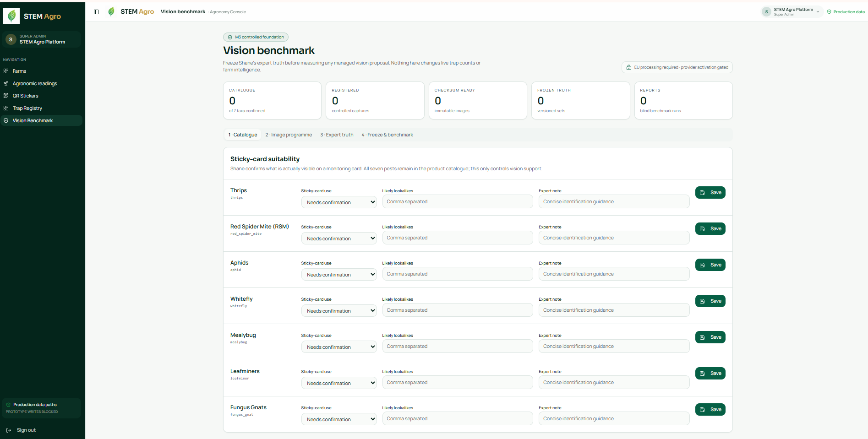Click the Catalogue stat card
The height and width of the screenshot is (439, 868).
pos(272,101)
